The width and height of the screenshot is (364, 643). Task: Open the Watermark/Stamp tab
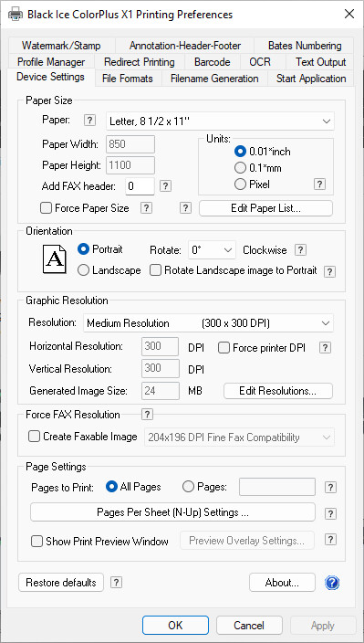[x=61, y=46]
